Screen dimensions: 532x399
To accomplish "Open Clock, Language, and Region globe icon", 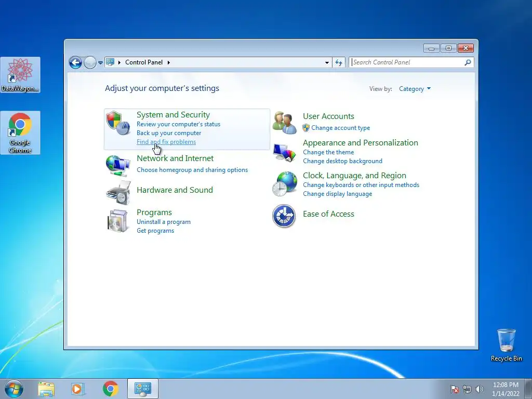I will tap(284, 183).
